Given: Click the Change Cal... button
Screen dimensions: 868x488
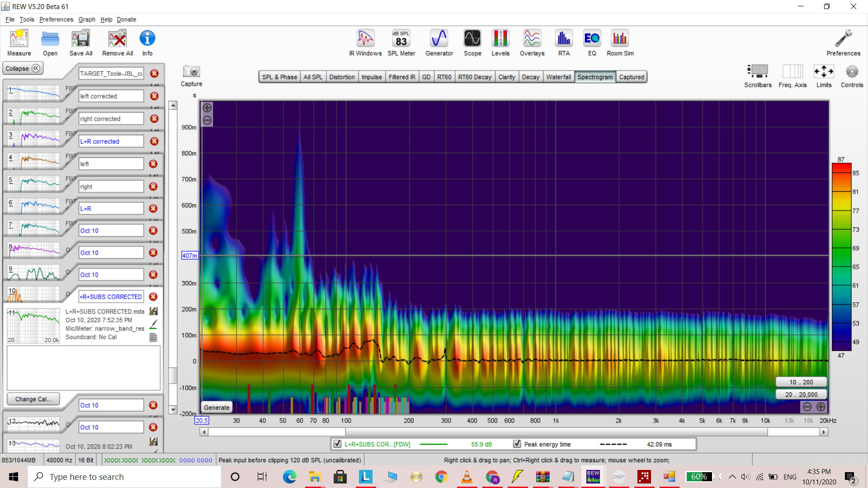Looking at the screenshot, I should pyautogui.click(x=33, y=399).
